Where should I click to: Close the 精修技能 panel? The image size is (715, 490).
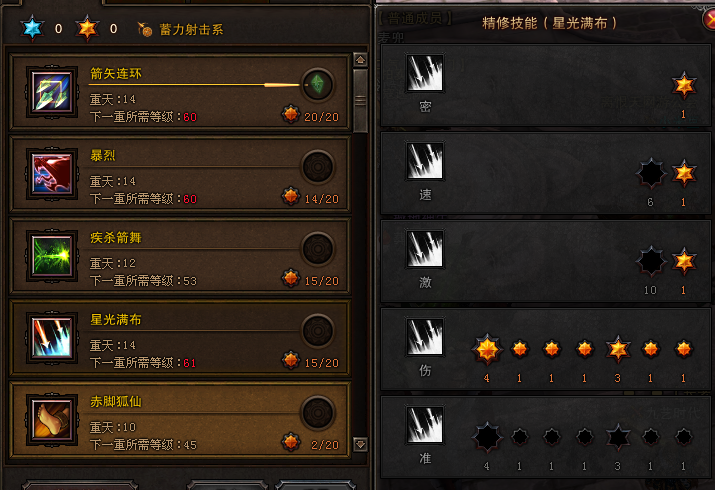pos(709,19)
